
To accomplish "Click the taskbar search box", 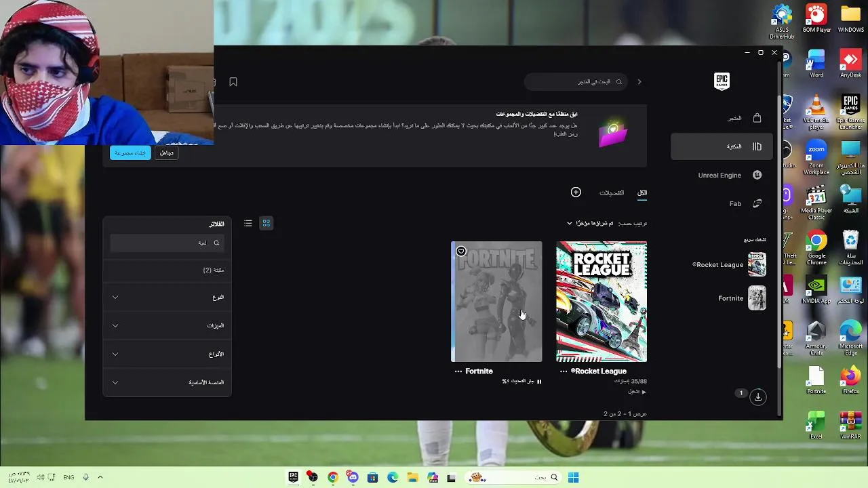I will [514, 477].
